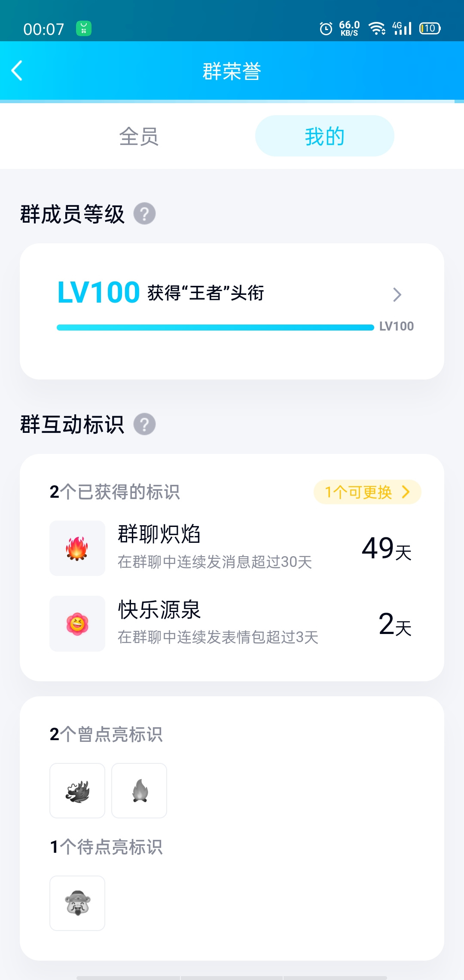Tap the battery indicator in status bar

pyautogui.click(x=430, y=28)
